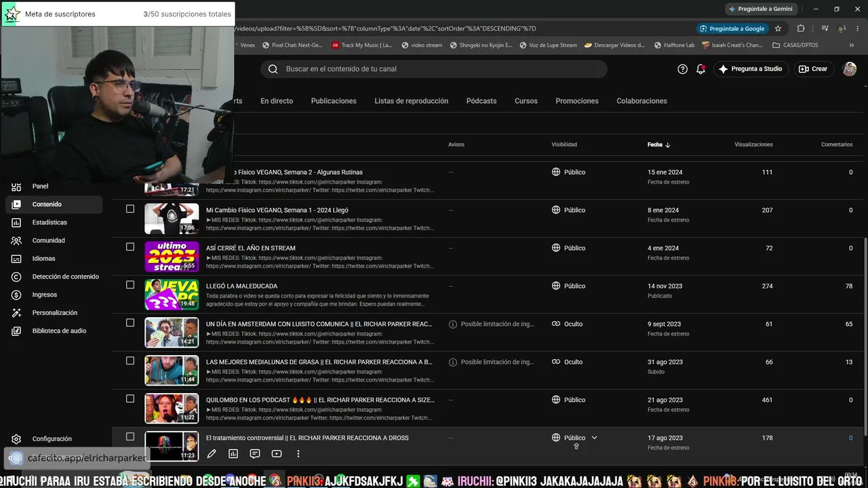The width and height of the screenshot is (868, 488).
Task: View on YouTube icon for El tratamiento controversial
Action: [x=277, y=454]
